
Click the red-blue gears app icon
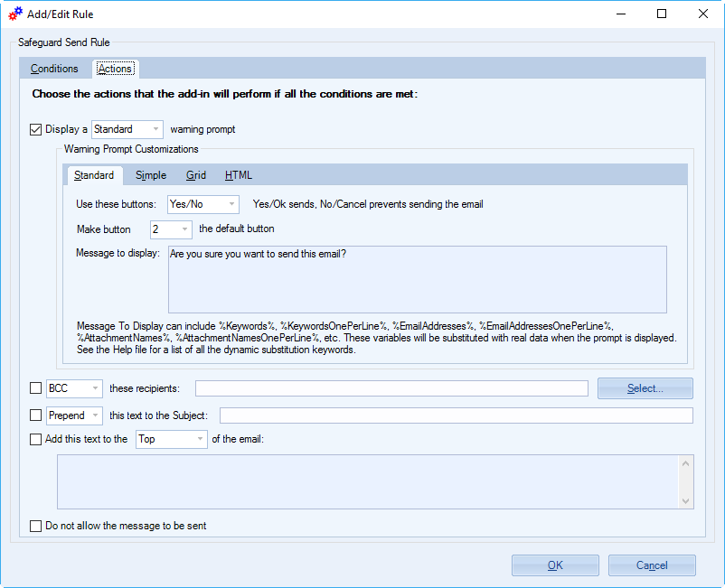coord(15,14)
